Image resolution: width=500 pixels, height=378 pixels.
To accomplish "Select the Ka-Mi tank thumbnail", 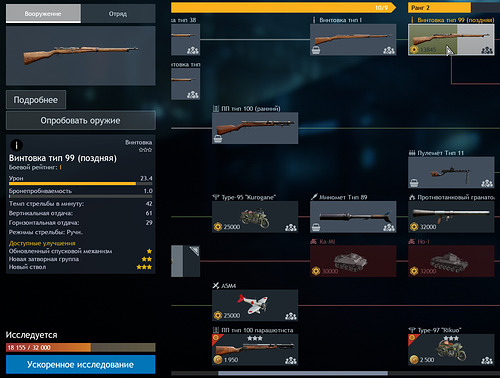I will click(353, 261).
